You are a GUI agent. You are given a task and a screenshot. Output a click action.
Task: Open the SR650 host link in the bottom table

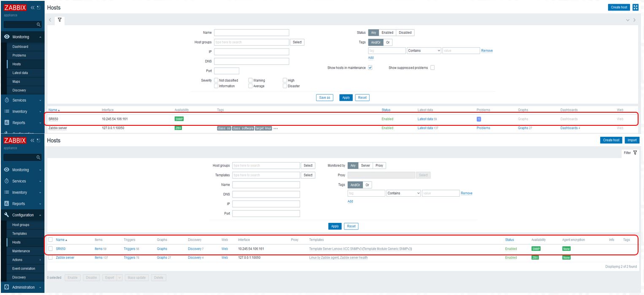click(61, 249)
